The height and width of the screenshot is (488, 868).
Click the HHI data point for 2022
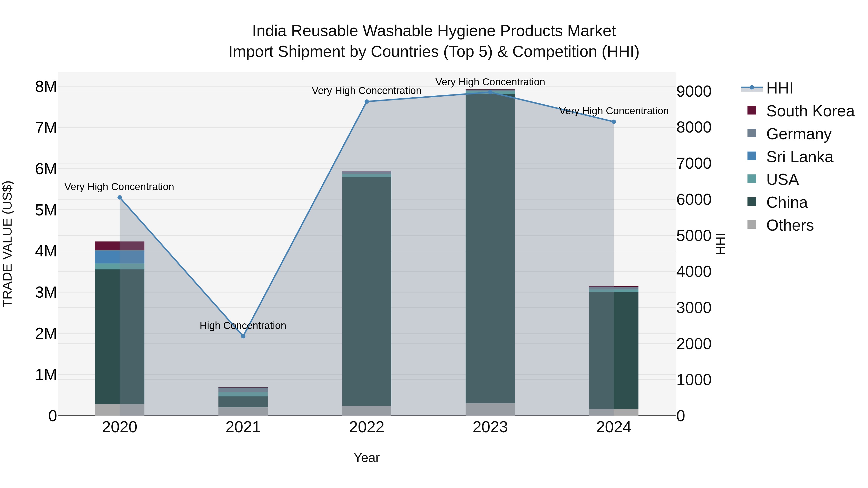(x=366, y=102)
